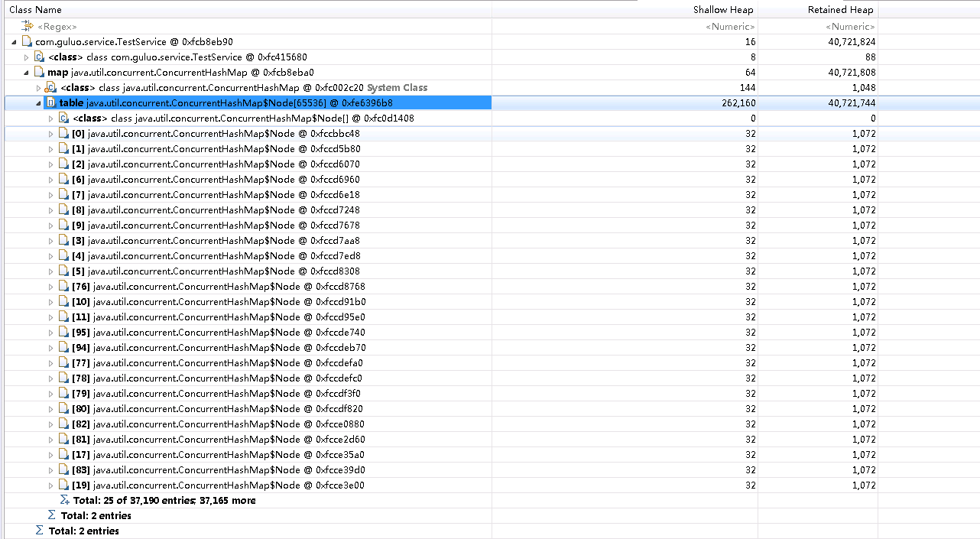Select row [83] Node @ 0xfcce39d0
The image size is (980, 539).
[490, 470]
